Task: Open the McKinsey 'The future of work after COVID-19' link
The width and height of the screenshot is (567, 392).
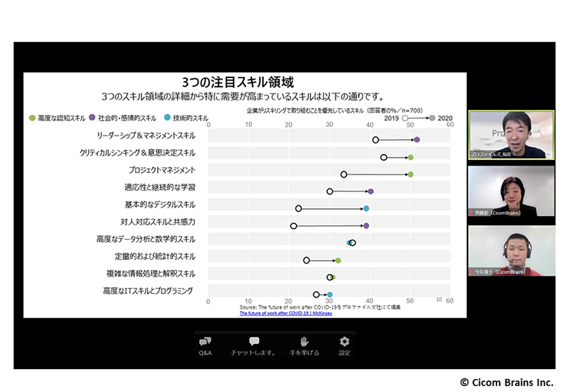Action: pyautogui.click(x=284, y=312)
